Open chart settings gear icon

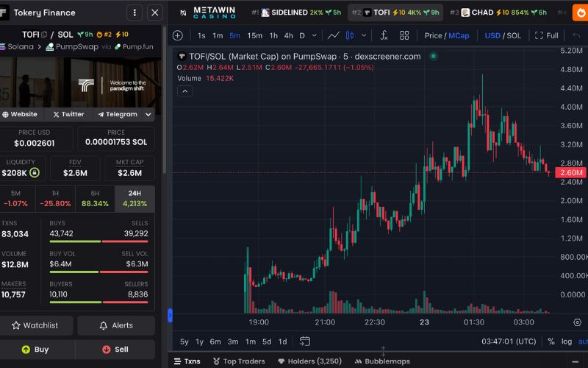click(577, 322)
